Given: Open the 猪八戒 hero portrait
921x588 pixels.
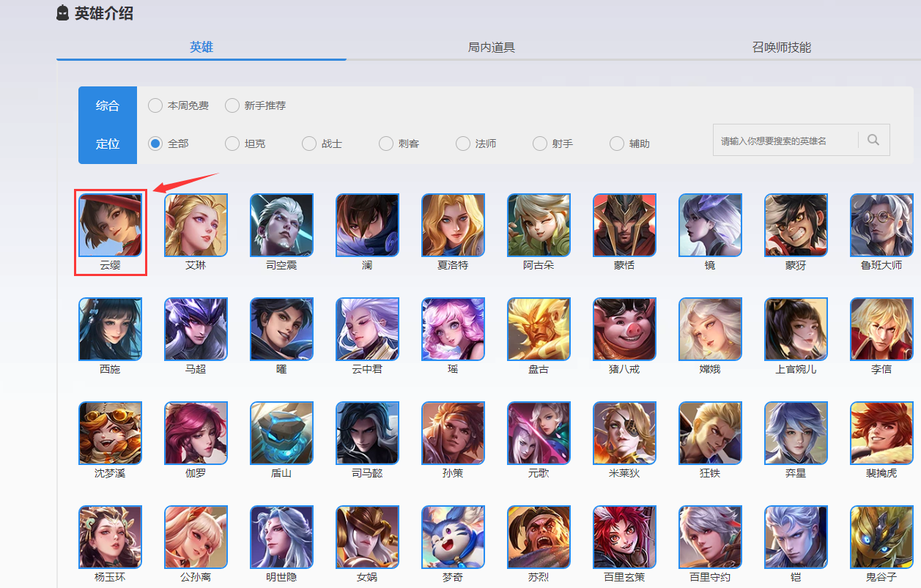Looking at the screenshot, I should pyautogui.click(x=624, y=330).
